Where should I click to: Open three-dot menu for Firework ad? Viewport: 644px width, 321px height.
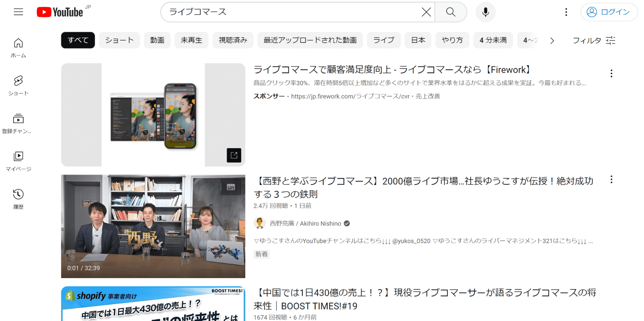611,73
